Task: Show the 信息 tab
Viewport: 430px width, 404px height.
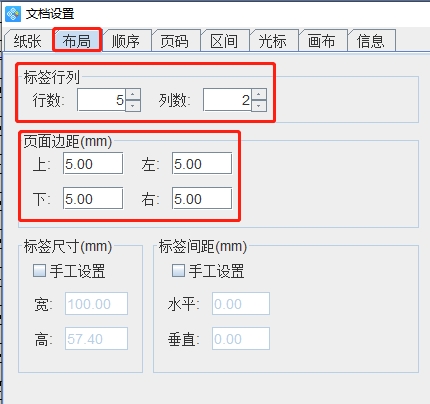Action: (x=371, y=41)
